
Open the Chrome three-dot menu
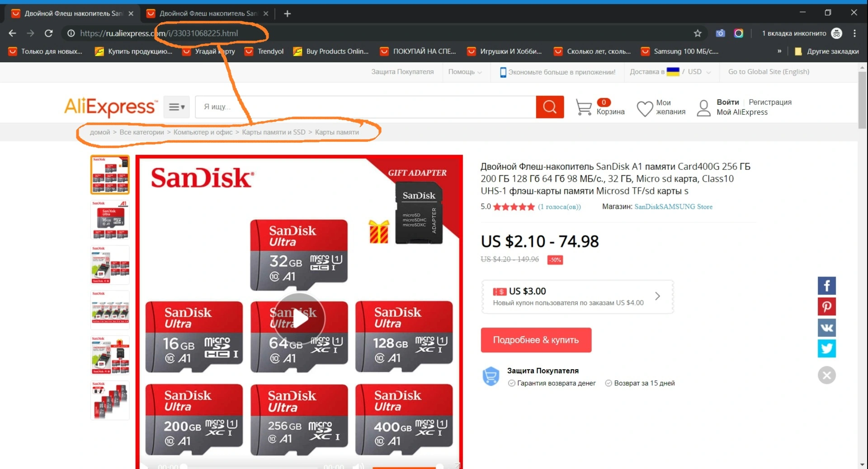click(854, 33)
